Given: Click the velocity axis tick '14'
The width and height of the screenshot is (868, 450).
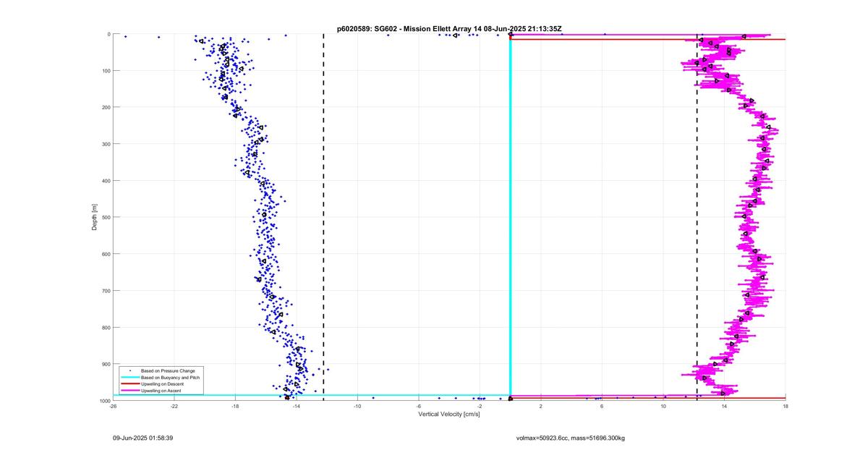Looking at the screenshot, I should pos(724,406).
